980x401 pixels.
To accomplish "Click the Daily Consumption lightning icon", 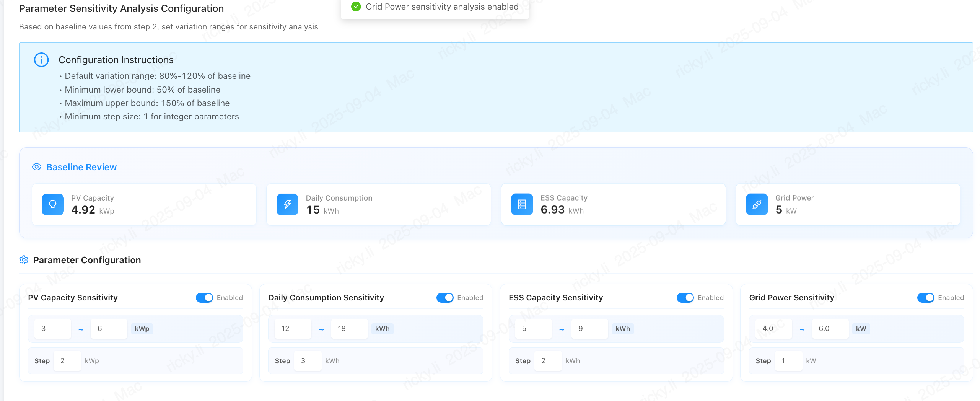I will [x=287, y=204].
